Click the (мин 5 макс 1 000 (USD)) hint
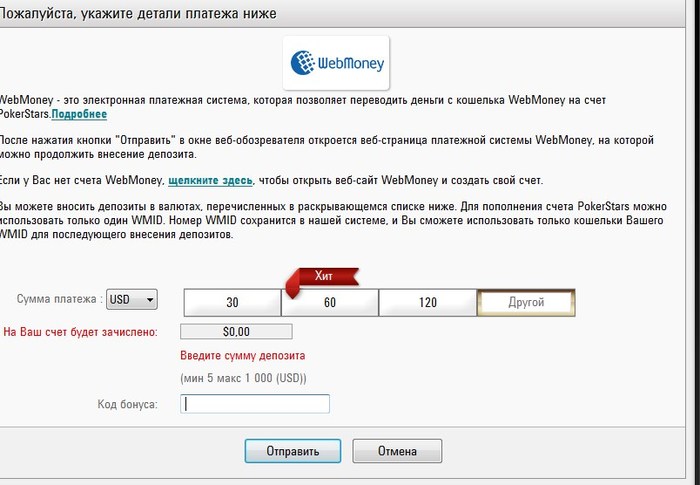The height and width of the screenshot is (485, 700). 243,378
